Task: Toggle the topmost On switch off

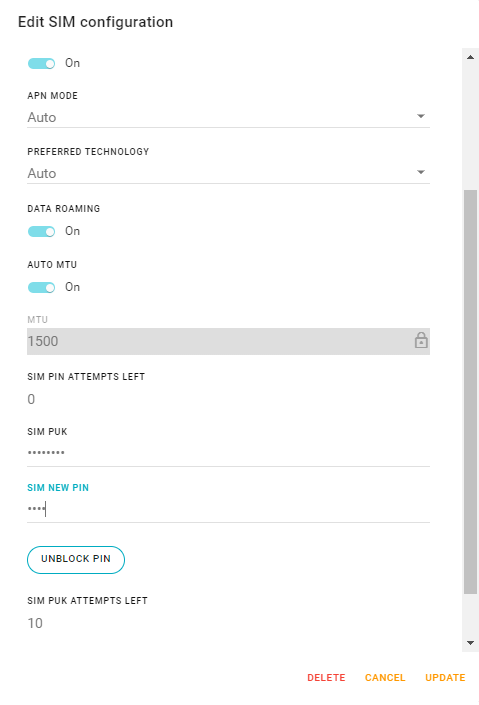Action: pos(41,63)
